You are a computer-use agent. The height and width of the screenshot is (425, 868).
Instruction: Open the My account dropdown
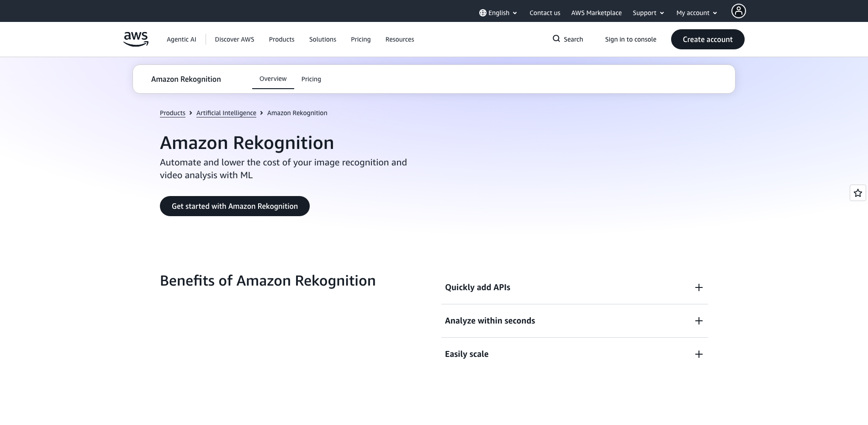(697, 13)
